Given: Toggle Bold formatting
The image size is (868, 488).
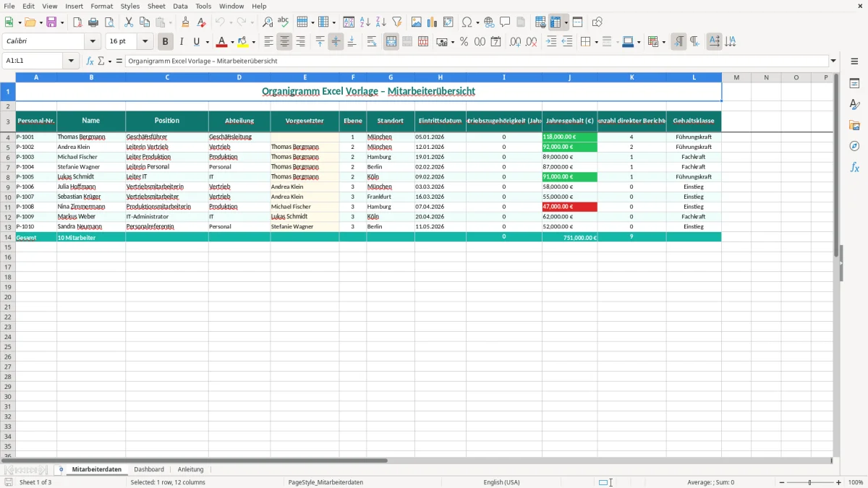Looking at the screenshot, I should pos(166,42).
